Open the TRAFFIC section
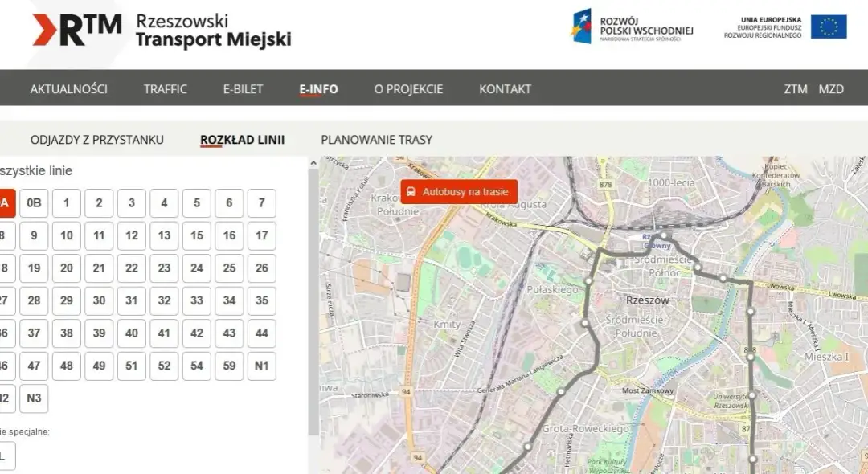The image size is (868, 474). point(166,89)
